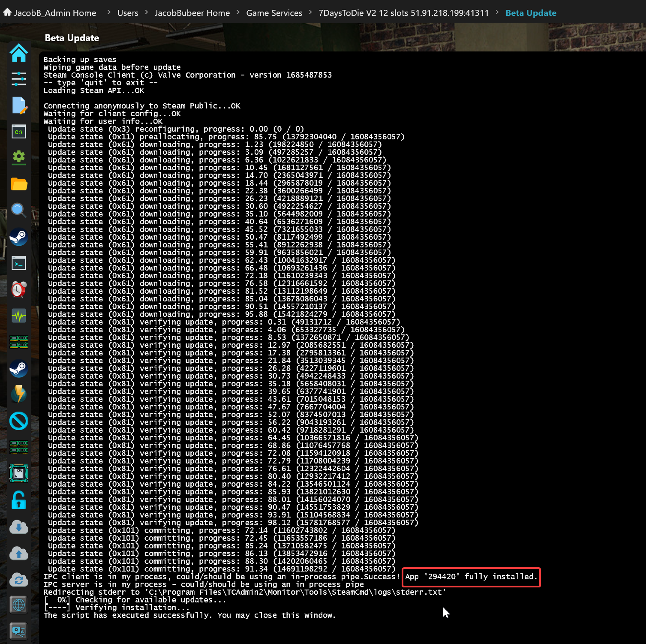
Task: Click the red alarm clock icon
Action: [19, 289]
